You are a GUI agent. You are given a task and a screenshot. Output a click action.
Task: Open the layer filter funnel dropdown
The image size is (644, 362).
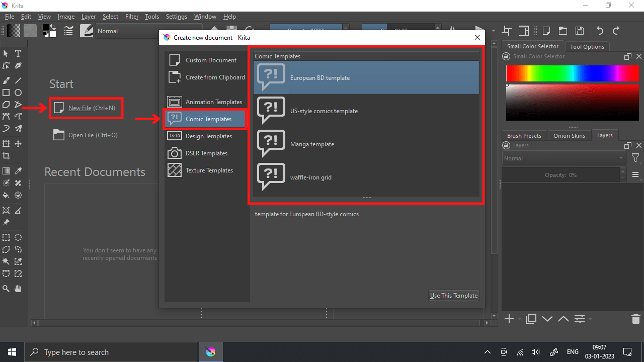[636, 158]
